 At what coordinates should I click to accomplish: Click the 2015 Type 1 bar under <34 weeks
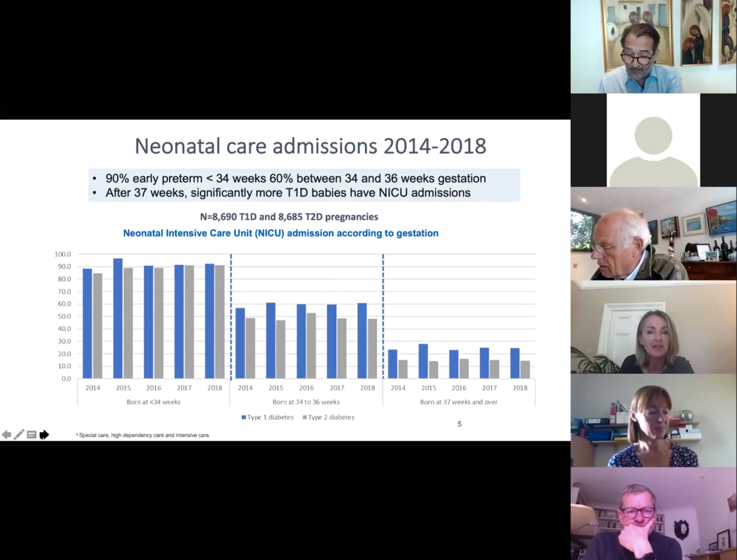[118, 318]
